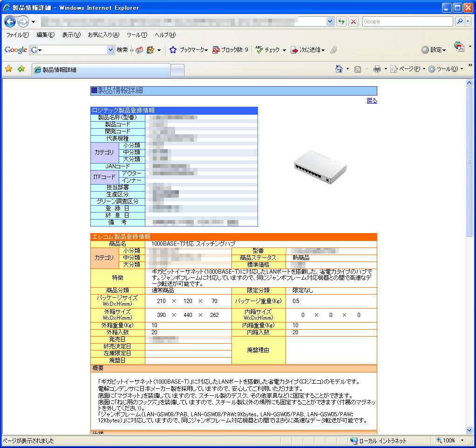Open the search provider options dropdown

pos(468,21)
